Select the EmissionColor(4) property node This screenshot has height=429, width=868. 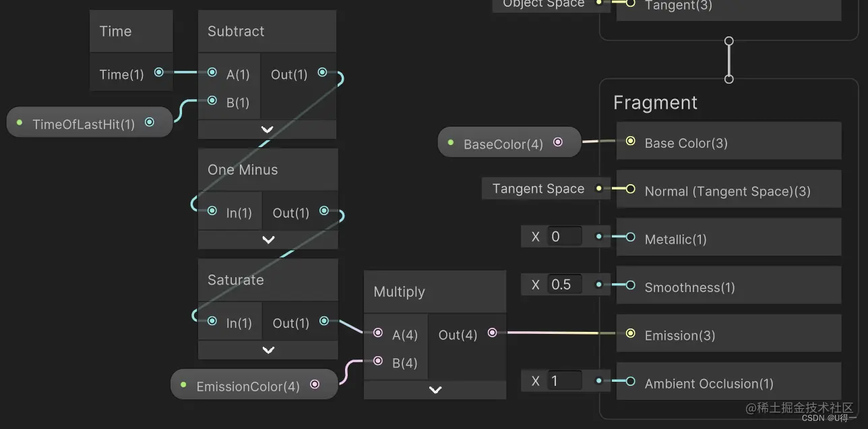pyautogui.click(x=254, y=384)
